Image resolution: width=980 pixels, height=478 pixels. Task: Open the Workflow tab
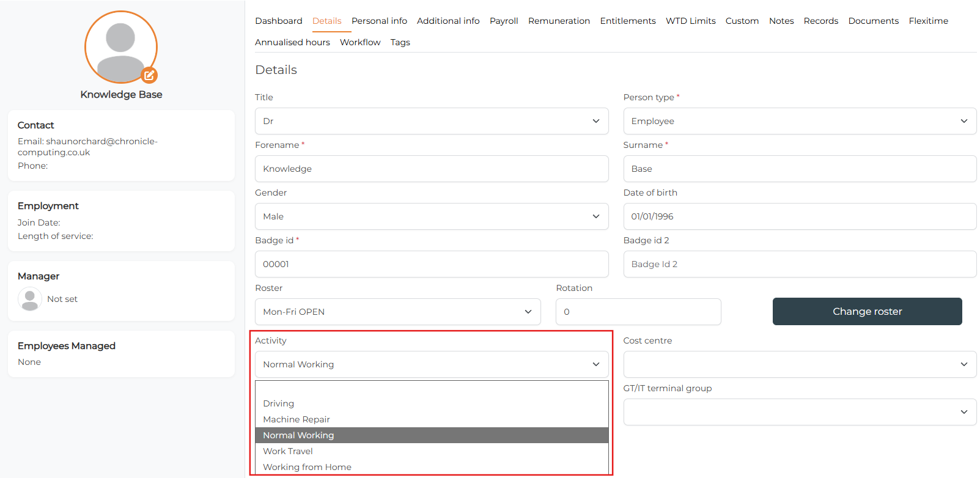click(360, 42)
